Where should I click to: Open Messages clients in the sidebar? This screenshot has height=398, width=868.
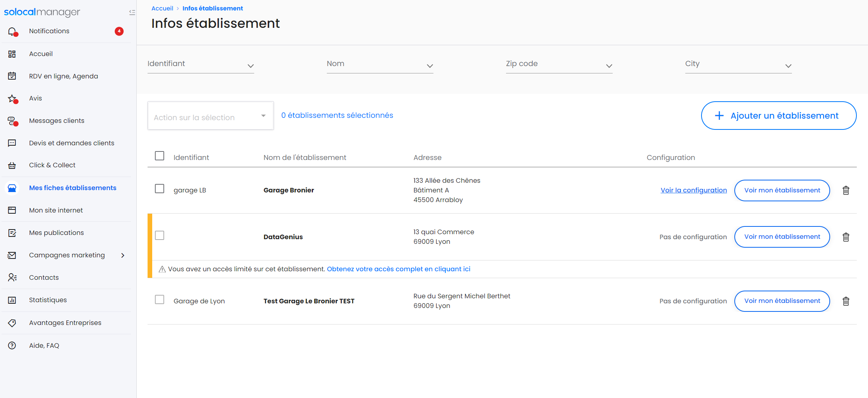(56, 121)
